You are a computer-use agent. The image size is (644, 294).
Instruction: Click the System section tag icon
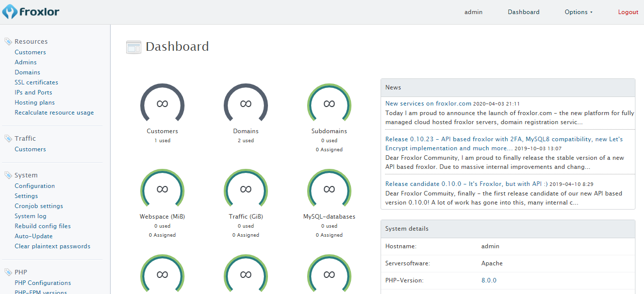pos(8,175)
